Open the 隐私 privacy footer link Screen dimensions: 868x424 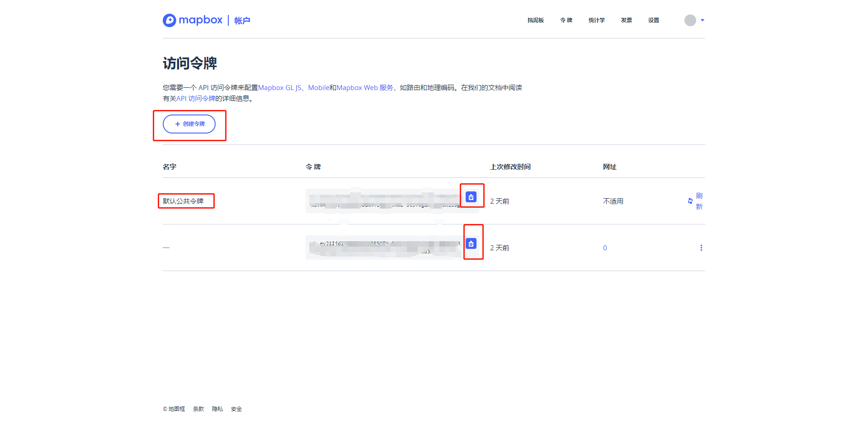[x=217, y=409]
